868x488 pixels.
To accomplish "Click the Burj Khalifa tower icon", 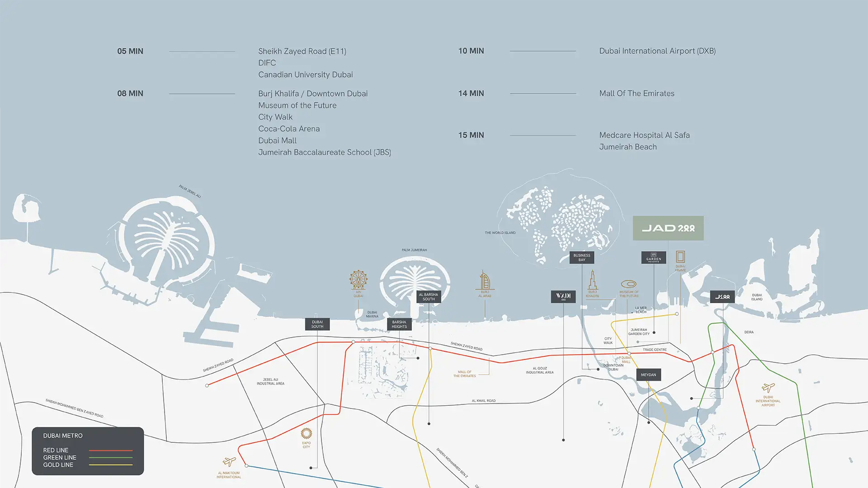I will (x=592, y=280).
